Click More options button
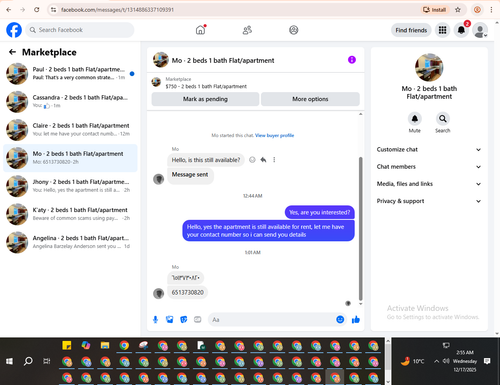500x385 pixels. [x=310, y=99]
